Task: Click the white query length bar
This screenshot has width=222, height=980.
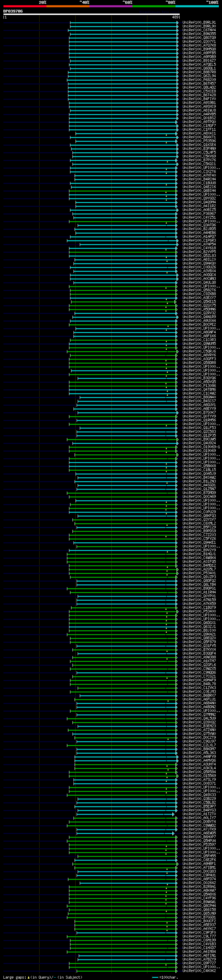Action: (x=92, y=15)
